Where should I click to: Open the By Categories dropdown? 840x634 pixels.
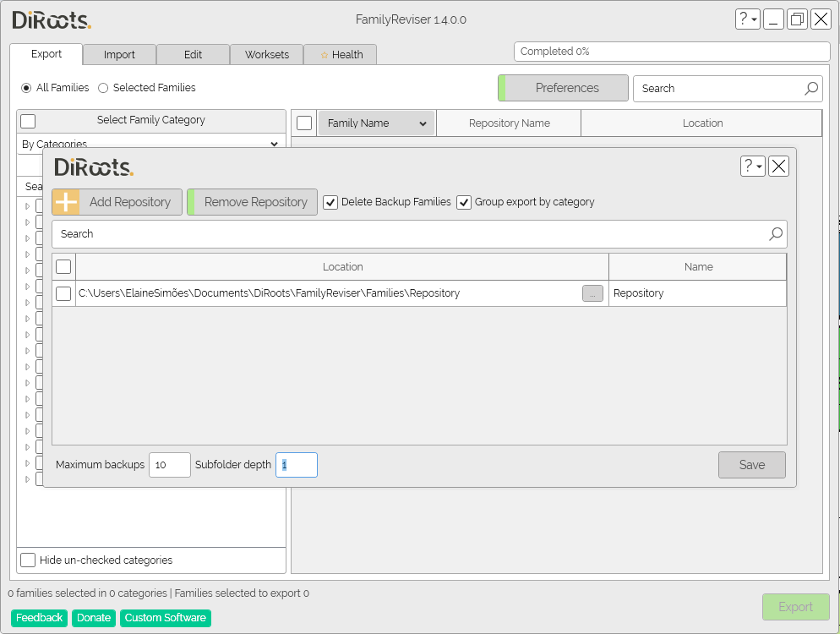tap(273, 144)
